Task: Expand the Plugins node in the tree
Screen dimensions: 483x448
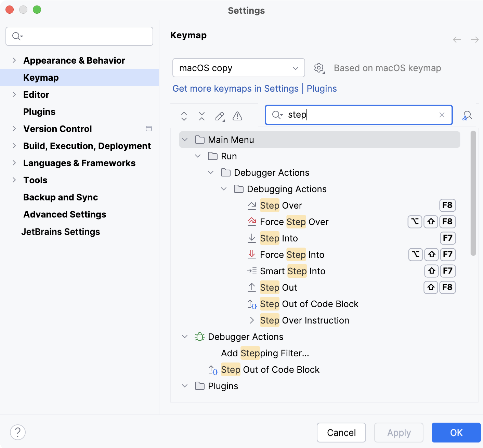Action: (x=185, y=386)
